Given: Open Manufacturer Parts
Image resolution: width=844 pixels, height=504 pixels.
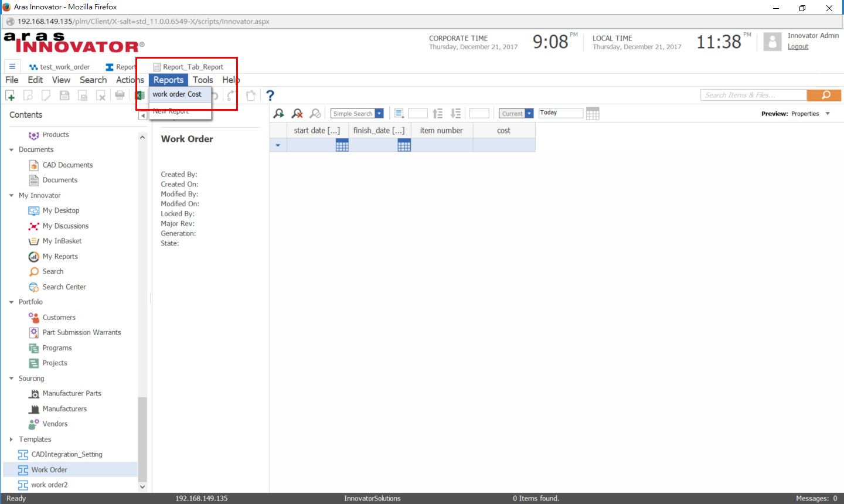Looking at the screenshot, I should [72, 394].
